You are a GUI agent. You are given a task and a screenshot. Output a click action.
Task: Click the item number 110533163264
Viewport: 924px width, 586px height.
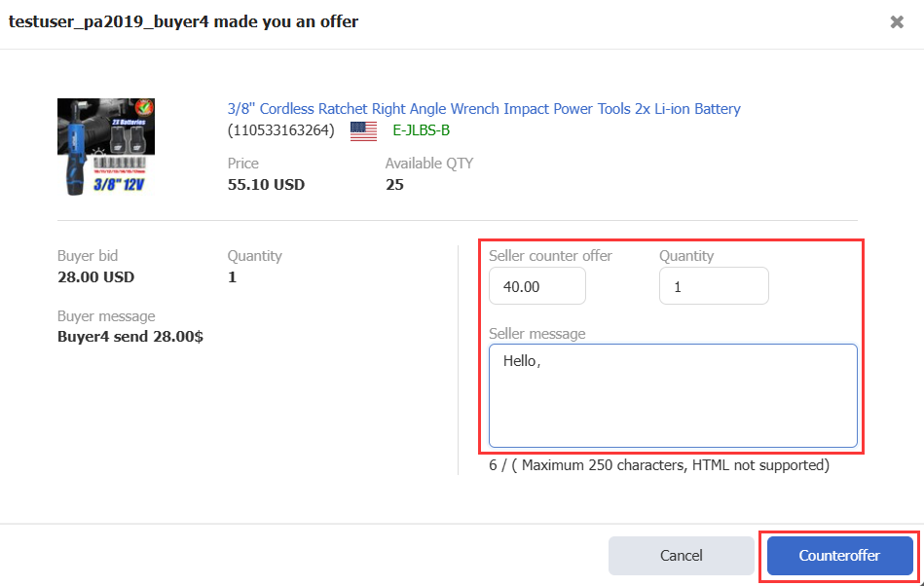pos(281,130)
